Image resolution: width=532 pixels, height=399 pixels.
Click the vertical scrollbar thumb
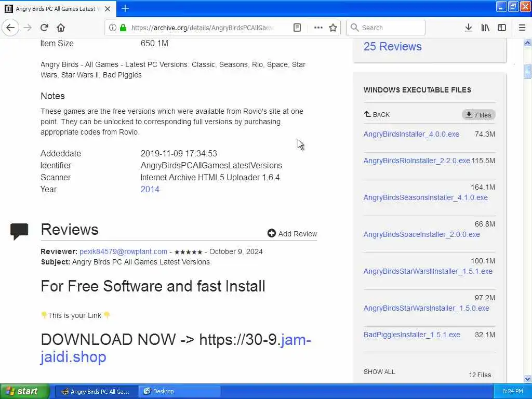point(527,71)
